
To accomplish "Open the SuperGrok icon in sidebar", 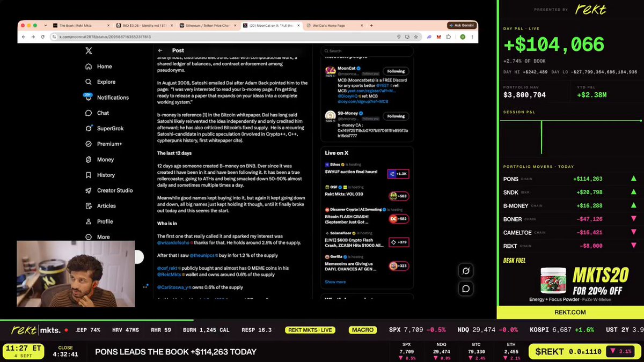I will tap(89, 129).
